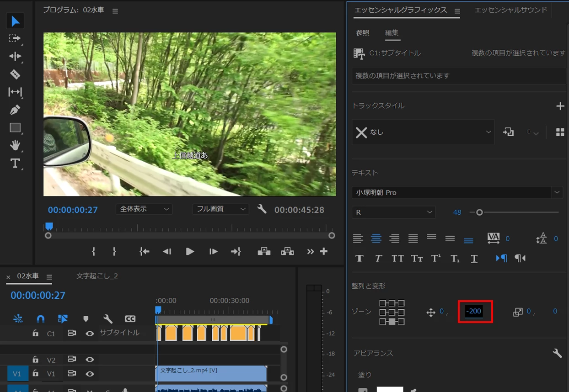Select the Ripple Edit tool
The height and width of the screenshot is (392, 569).
tap(15, 56)
